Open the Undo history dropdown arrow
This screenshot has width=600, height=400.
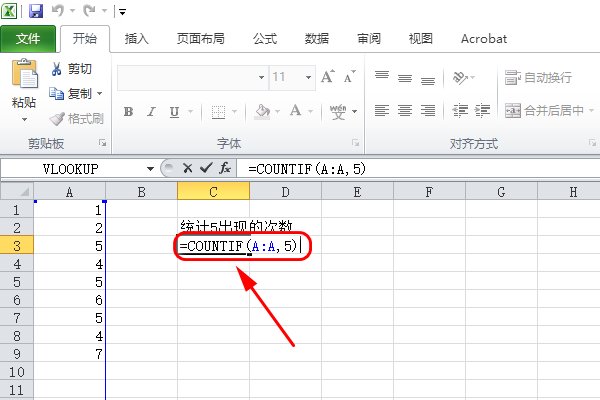[x=72, y=11]
